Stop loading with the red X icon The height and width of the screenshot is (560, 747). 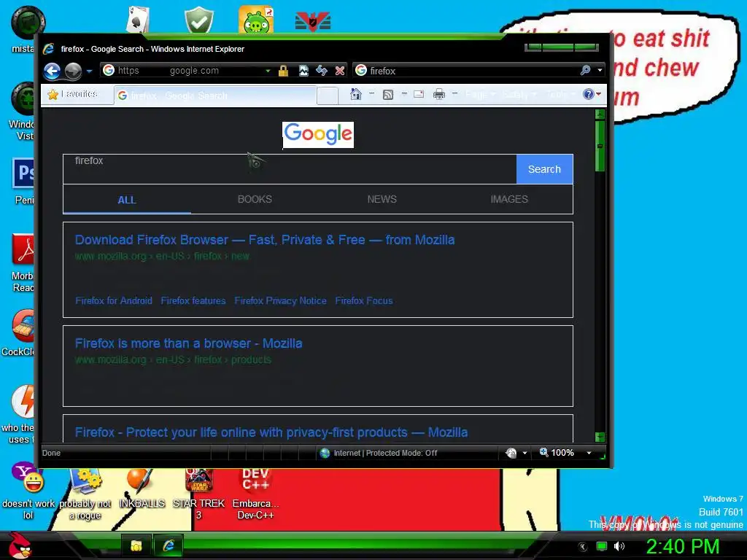click(340, 71)
